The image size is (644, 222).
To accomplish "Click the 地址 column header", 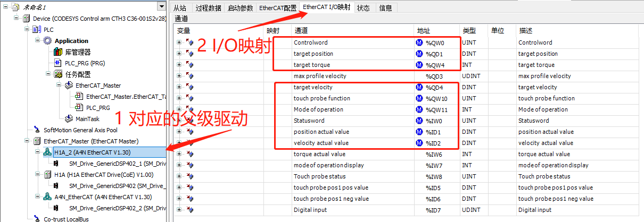I will pos(437,31).
